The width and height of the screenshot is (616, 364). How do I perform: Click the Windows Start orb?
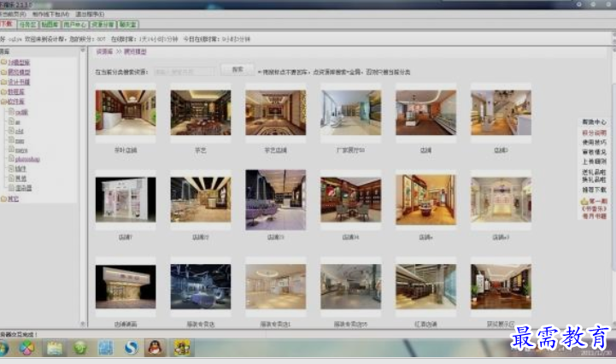(3, 349)
